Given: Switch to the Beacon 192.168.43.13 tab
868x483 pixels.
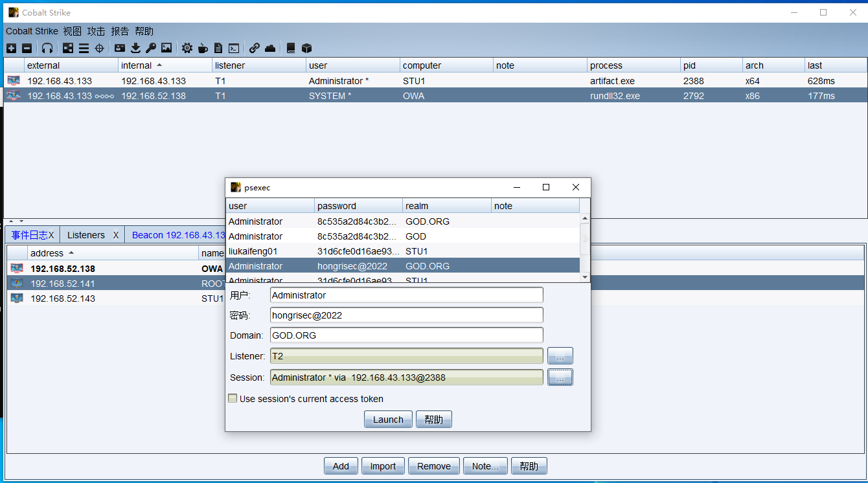Looking at the screenshot, I should coord(178,235).
